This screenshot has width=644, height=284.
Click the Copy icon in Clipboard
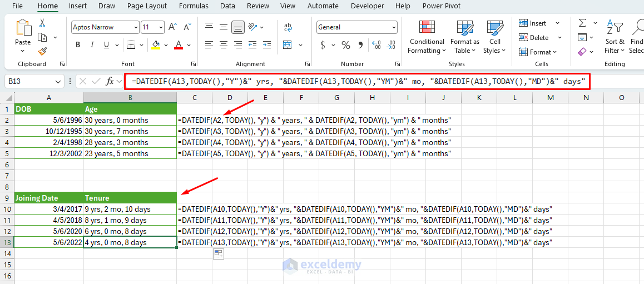(x=42, y=37)
